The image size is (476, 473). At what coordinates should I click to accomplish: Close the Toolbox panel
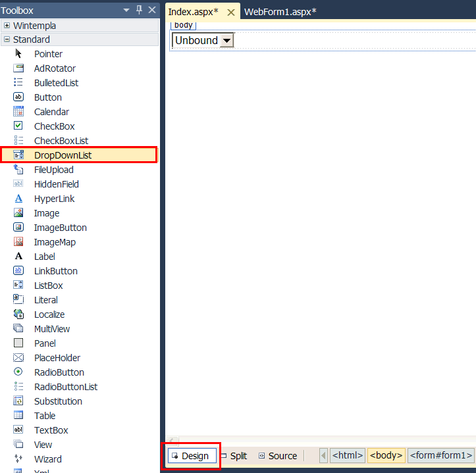pos(152,10)
